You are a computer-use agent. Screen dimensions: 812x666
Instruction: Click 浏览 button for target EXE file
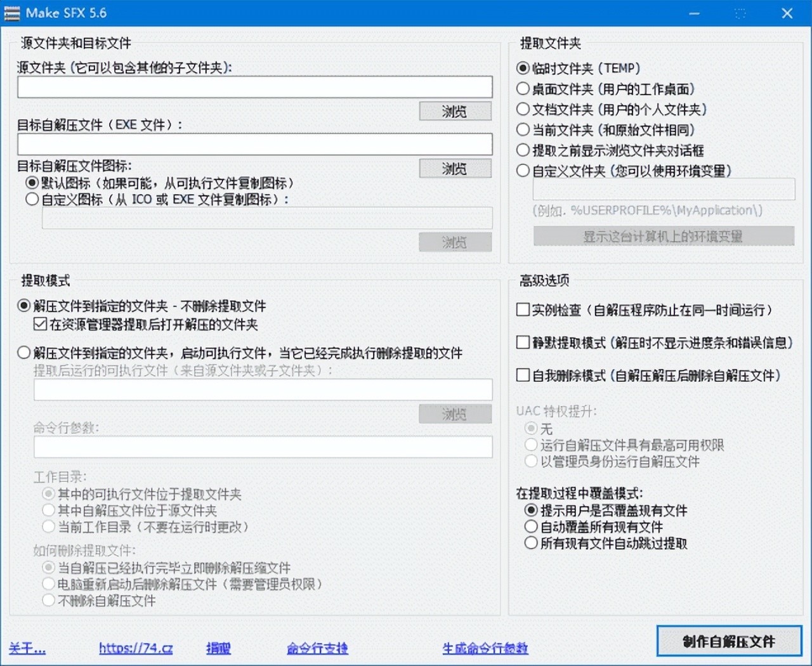[x=455, y=169]
